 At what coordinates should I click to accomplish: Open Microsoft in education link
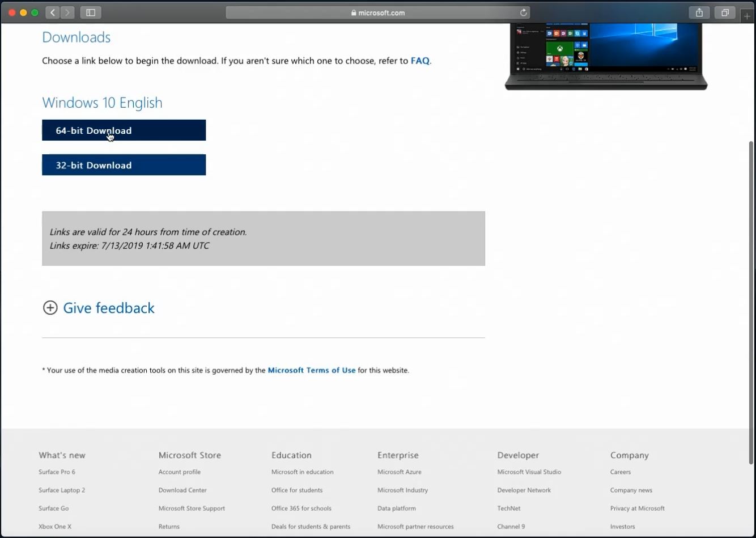303,472
